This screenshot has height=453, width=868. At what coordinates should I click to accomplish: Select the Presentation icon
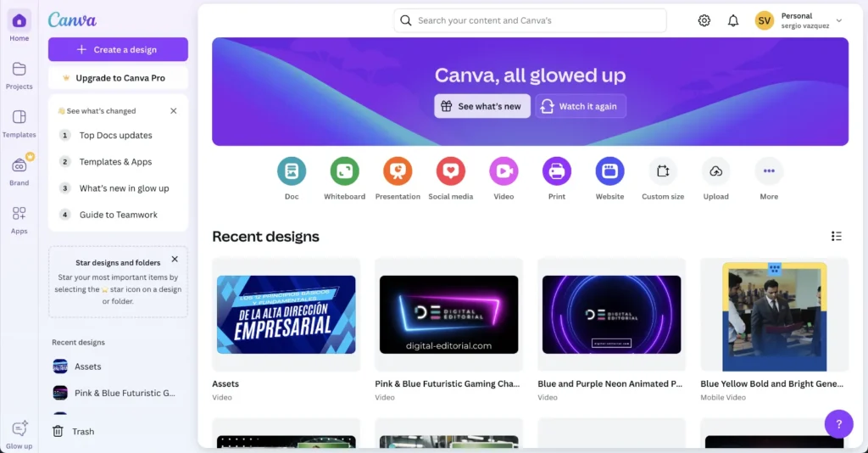398,171
